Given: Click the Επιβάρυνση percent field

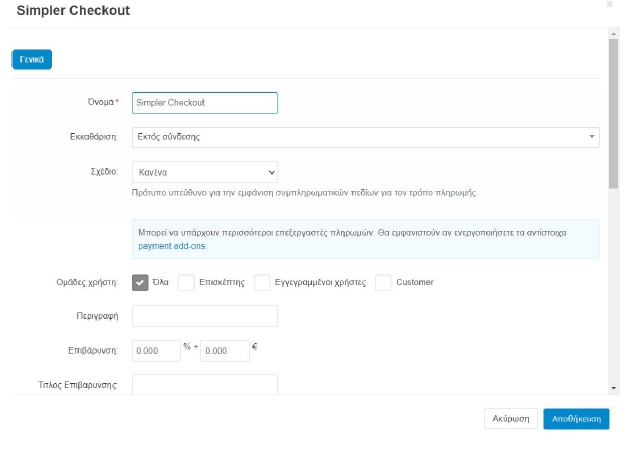Looking at the screenshot, I should (x=156, y=351).
